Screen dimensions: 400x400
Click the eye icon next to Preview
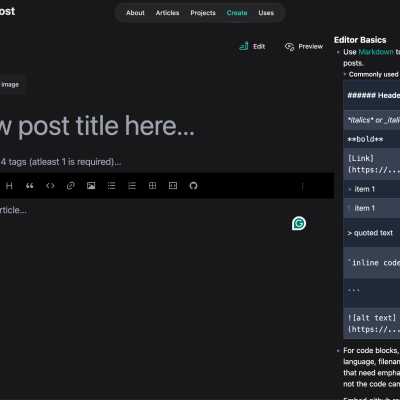pos(289,47)
